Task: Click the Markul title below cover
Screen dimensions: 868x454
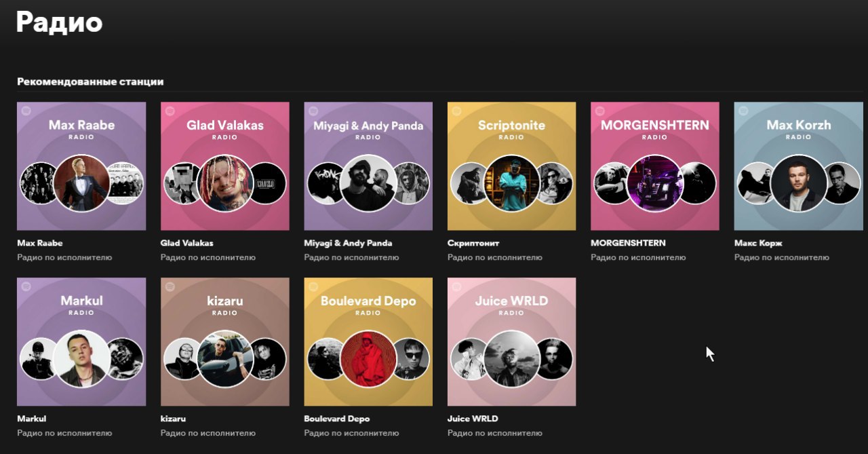Action: tap(32, 419)
